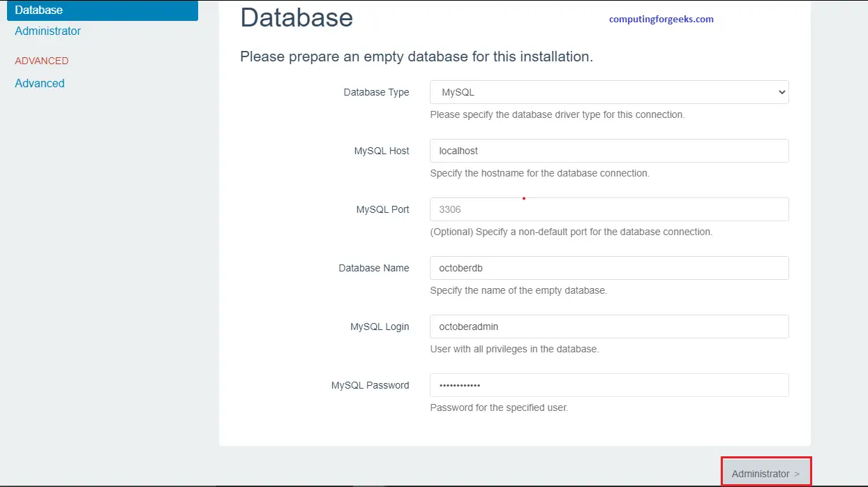Click the MySQL Login text field

pos(608,327)
